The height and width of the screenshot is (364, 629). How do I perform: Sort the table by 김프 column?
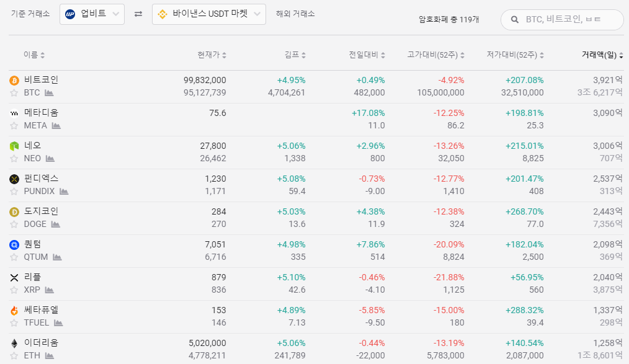tap(295, 55)
